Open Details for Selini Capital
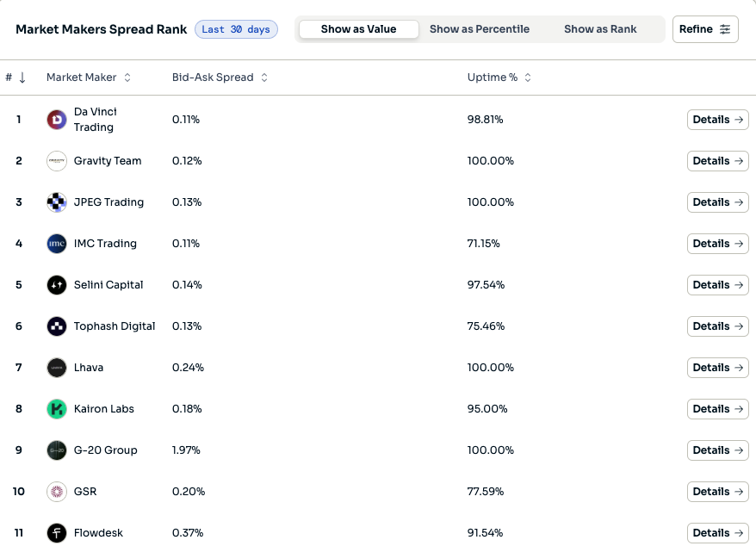 718,285
